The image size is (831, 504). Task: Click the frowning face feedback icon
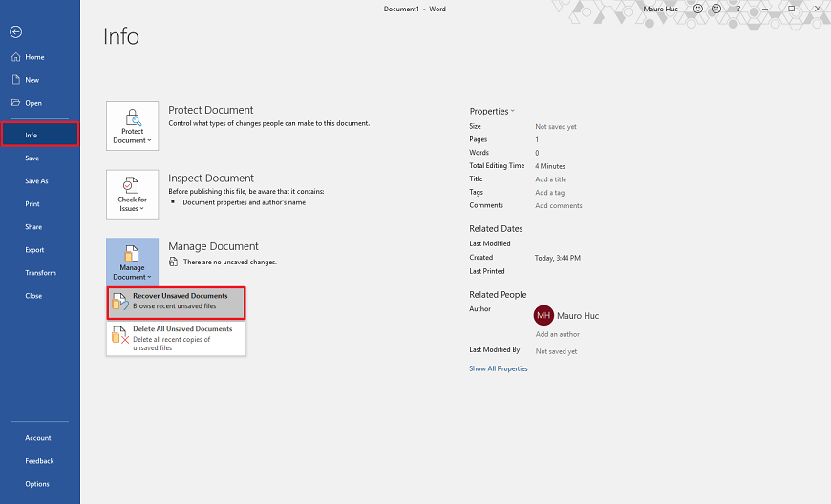click(x=716, y=9)
